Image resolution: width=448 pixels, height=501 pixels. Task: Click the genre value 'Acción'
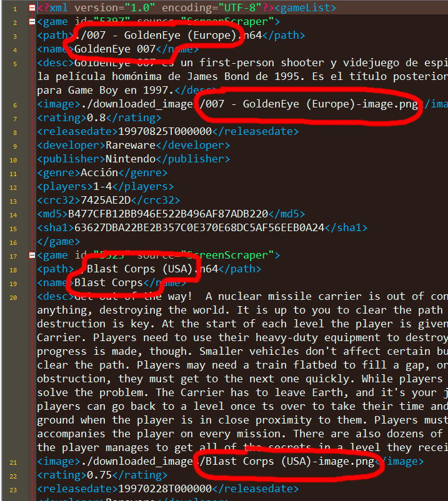coord(99,172)
